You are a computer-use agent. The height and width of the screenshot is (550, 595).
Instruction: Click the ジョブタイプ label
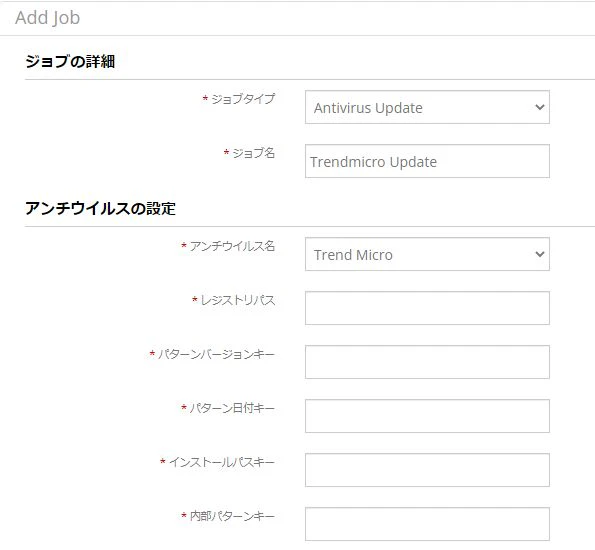(x=243, y=99)
